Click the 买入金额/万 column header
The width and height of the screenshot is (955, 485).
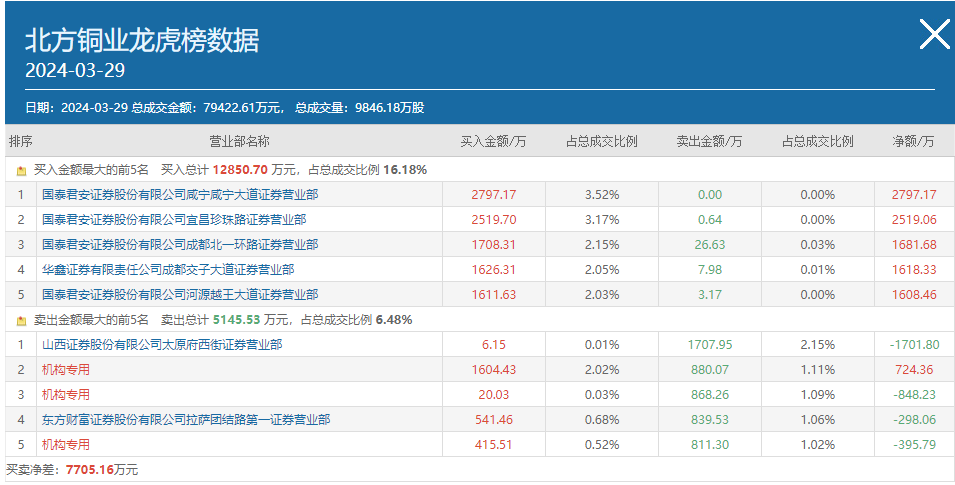coord(493,142)
